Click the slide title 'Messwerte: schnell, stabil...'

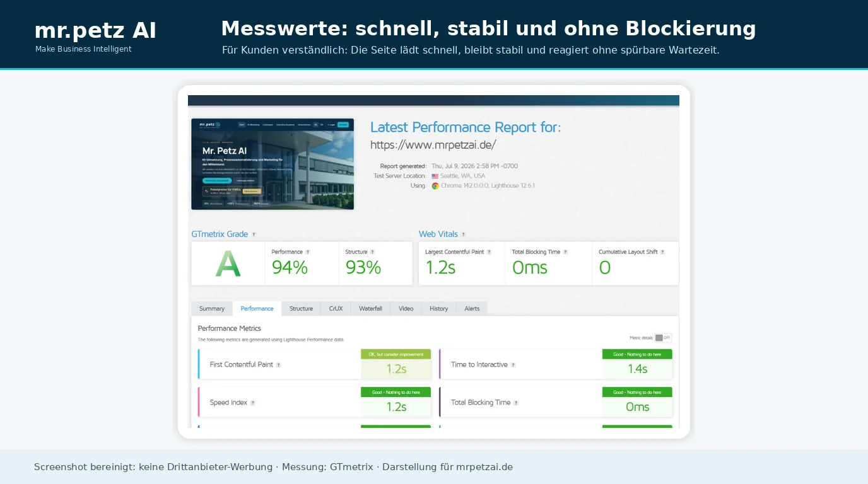[488, 28]
